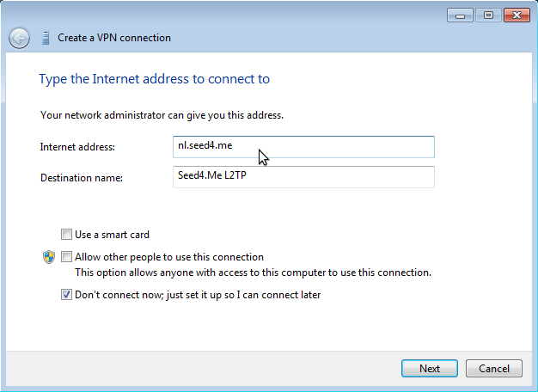Close the Create a VPN connection window
This screenshot has width=538, height=392.
coord(517,15)
